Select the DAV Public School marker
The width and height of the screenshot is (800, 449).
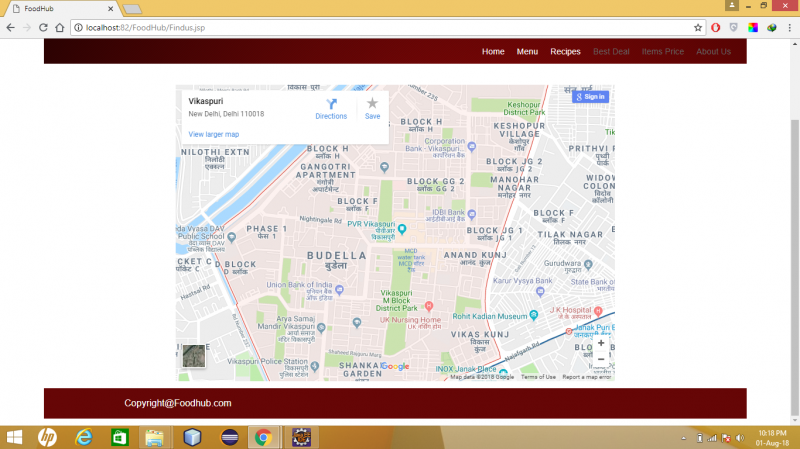232,237
